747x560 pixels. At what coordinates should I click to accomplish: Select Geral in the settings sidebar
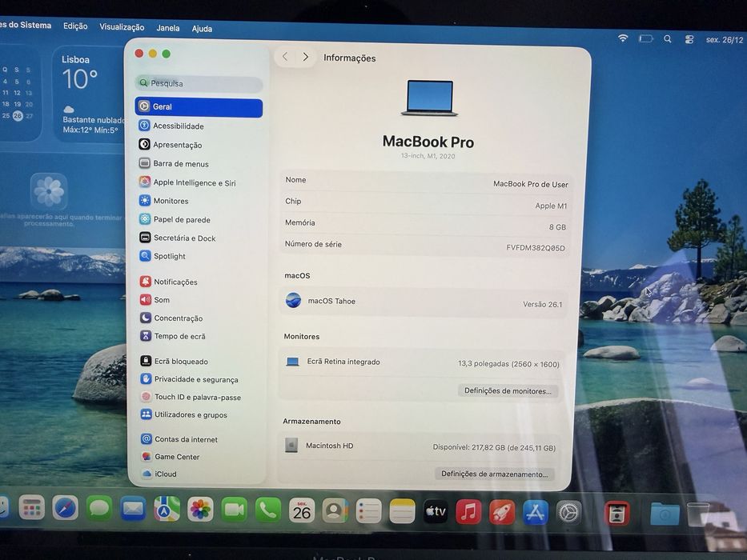[x=199, y=107]
